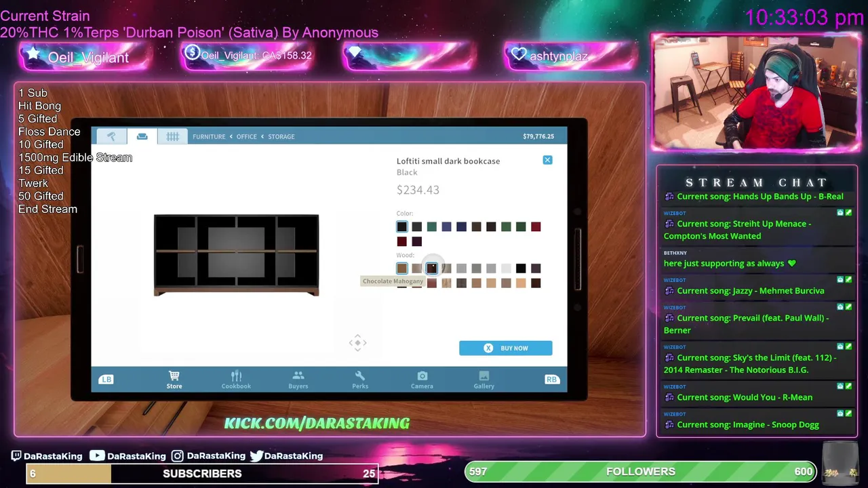Viewport: 868px width, 488px height.
Task: Choose the maroon Color swatch in second row
Action: click(x=402, y=241)
